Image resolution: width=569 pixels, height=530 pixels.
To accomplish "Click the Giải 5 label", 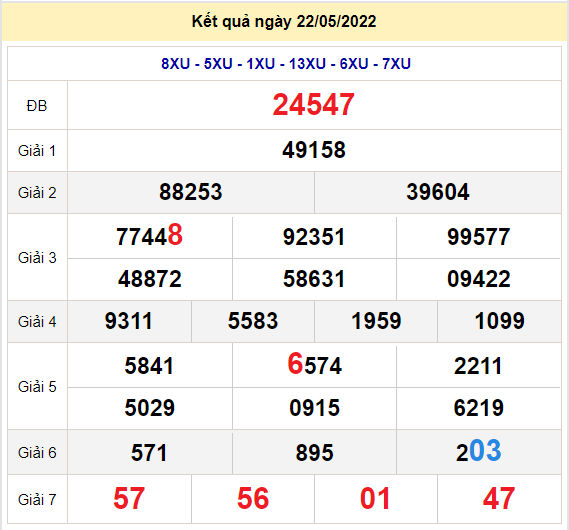I will [x=37, y=386].
